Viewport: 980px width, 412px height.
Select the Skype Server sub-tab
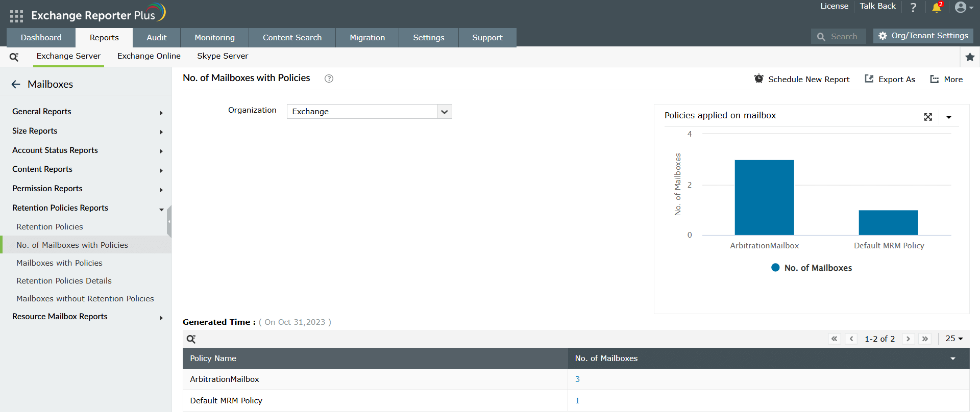pyautogui.click(x=223, y=56)
